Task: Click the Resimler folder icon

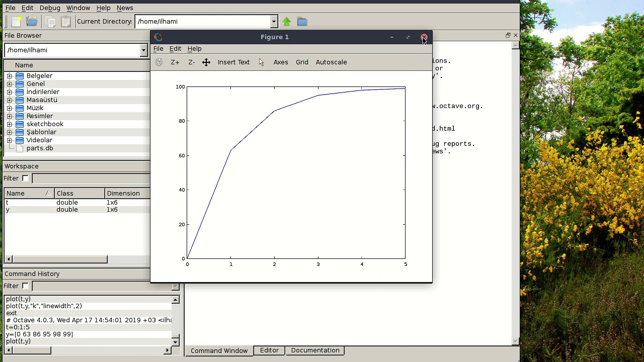Action: pyautogui.click(x=20, y=116)
